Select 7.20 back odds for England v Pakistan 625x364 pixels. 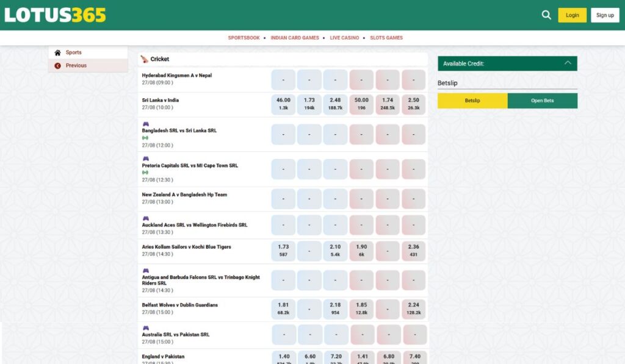coord(336,358)
